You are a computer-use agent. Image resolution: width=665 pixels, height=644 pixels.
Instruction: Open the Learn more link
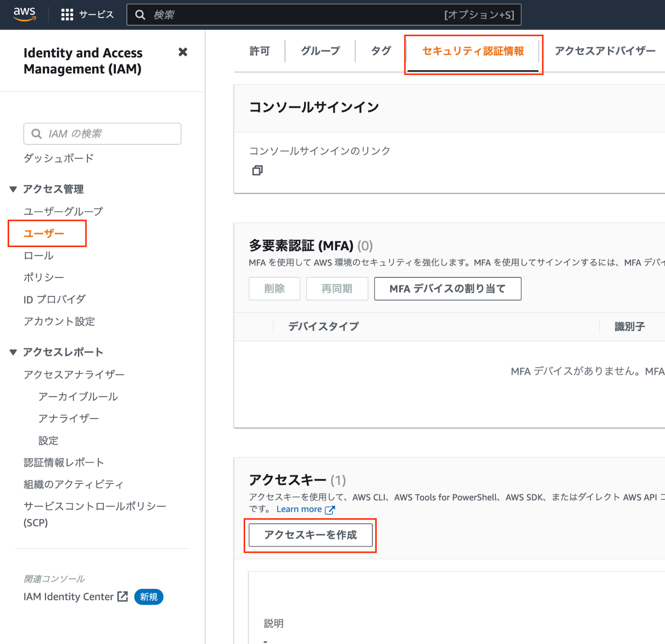[x=299, y=509]
